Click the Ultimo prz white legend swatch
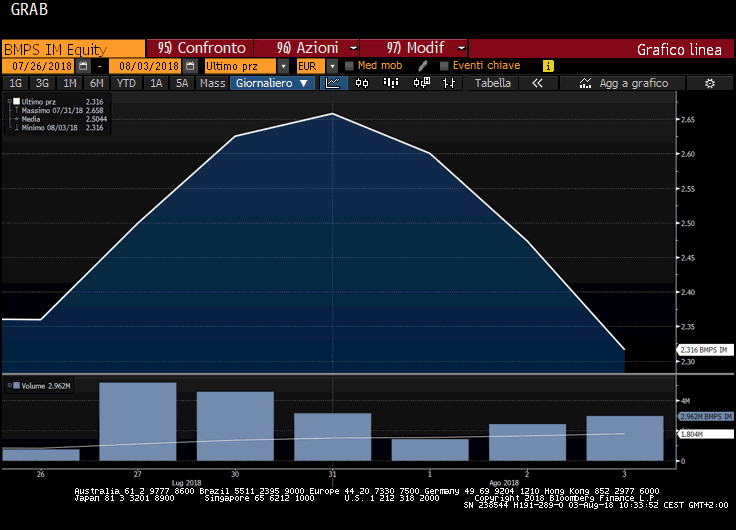Viewport: 736px width, 530px height. pos(16,102)
